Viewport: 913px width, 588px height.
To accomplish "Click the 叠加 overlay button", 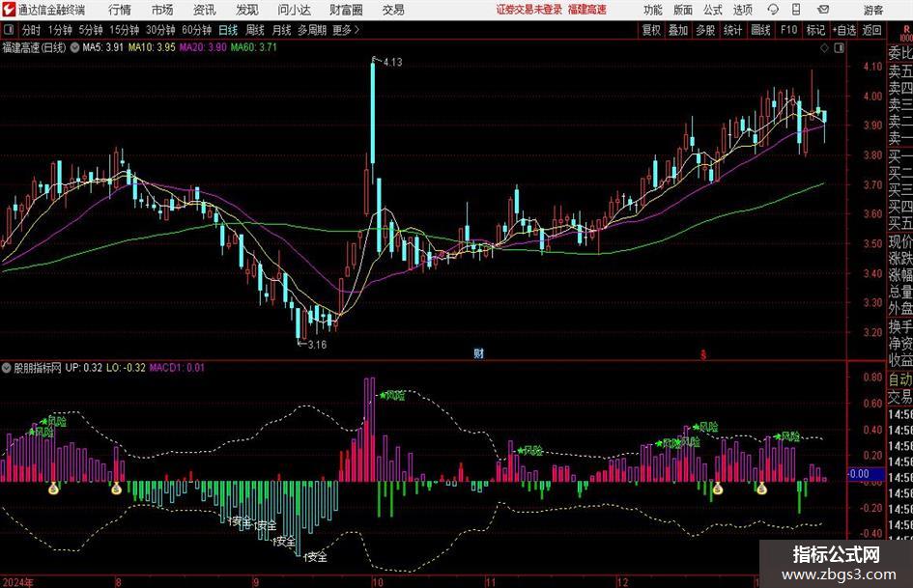I will pyautogui.click(x=678, y=30).
